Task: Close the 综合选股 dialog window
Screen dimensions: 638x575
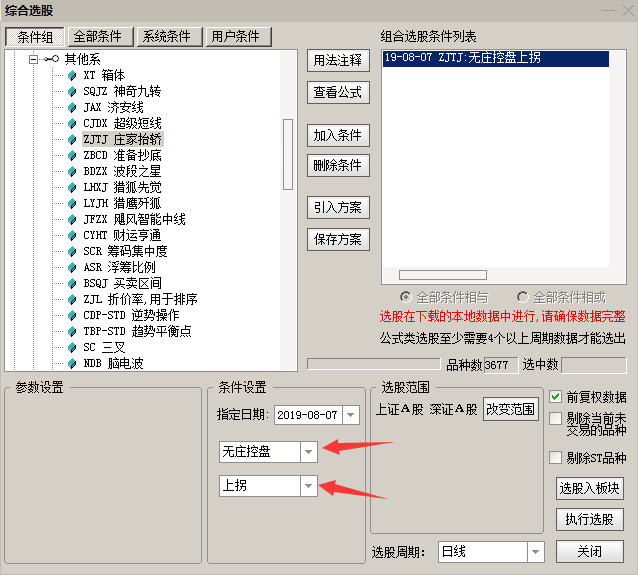Action: pos(628,10)
